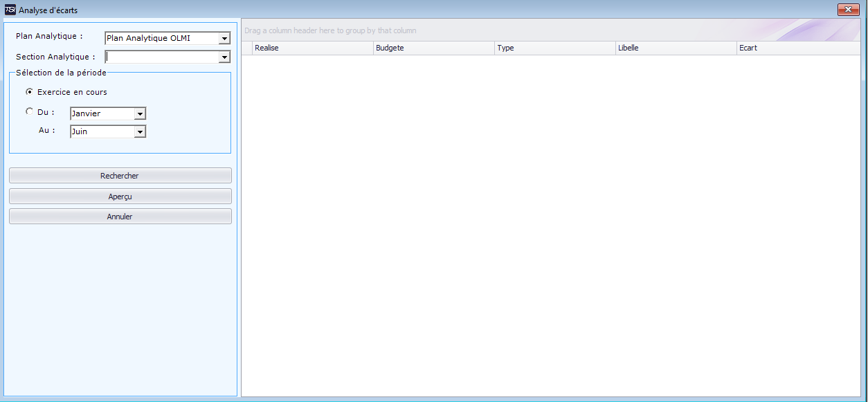Viewport: 868px width, 402px height.
Task: Sort by the Ecart column header
Action: click(798, 48)
